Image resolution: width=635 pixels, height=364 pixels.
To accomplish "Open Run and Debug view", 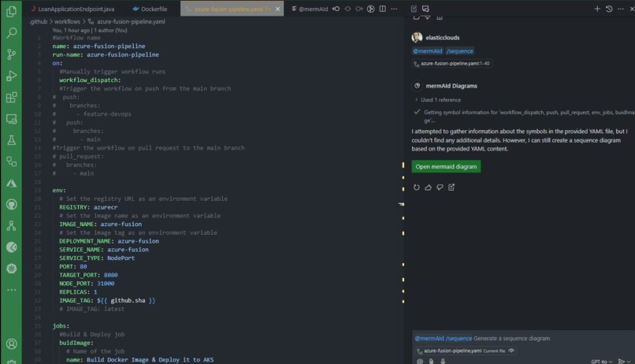I will [11, 76].
